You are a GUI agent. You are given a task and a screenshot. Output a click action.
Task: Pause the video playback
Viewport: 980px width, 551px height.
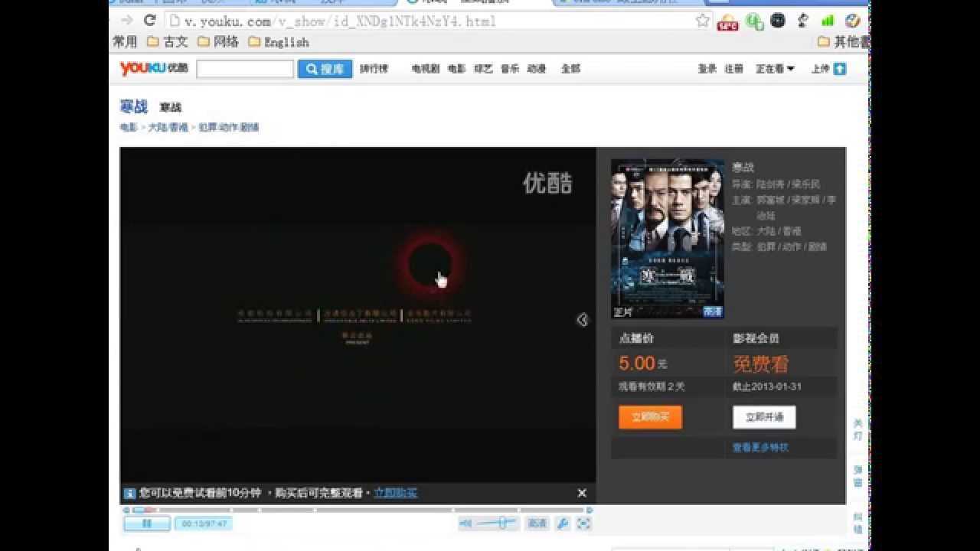coord(147,523)
